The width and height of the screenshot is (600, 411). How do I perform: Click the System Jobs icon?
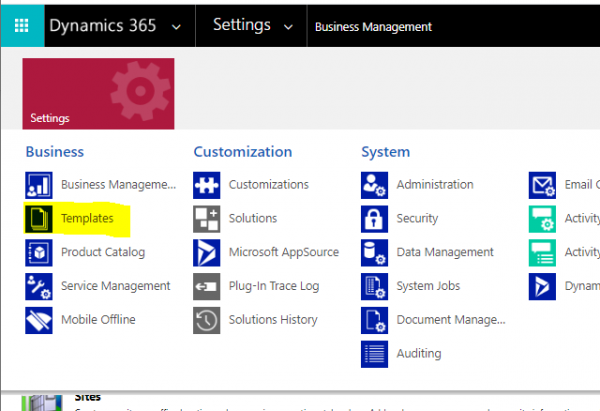point(374,286)
